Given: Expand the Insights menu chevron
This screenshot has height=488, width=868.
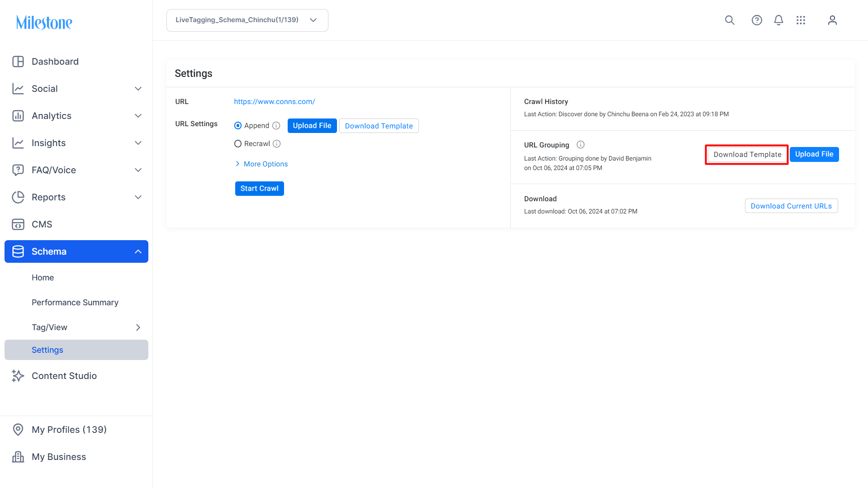Looking at the screenshot, I should pos(138,143).
